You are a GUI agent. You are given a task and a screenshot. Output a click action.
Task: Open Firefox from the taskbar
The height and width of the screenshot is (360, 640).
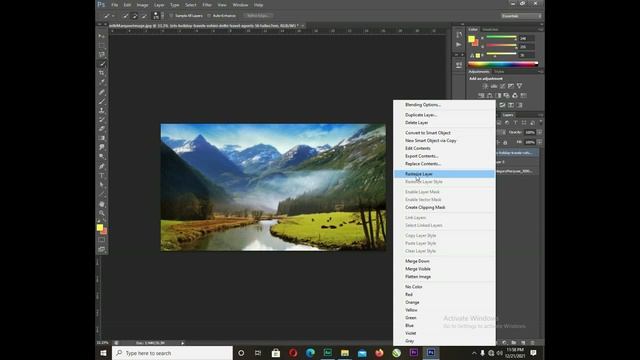point(379,353)
